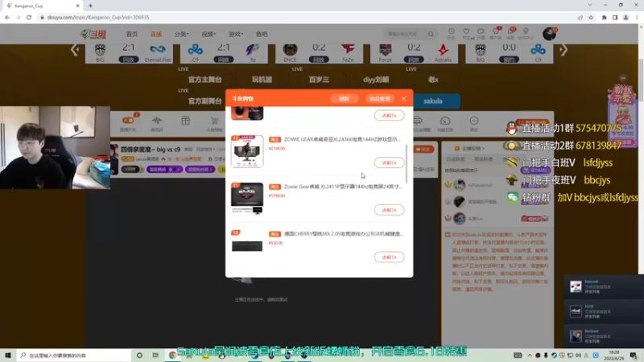Image resolution: width=644 pixels, height=362 pixels.
Task: Open the audio waveform tool icon
Action: [156, 120]
